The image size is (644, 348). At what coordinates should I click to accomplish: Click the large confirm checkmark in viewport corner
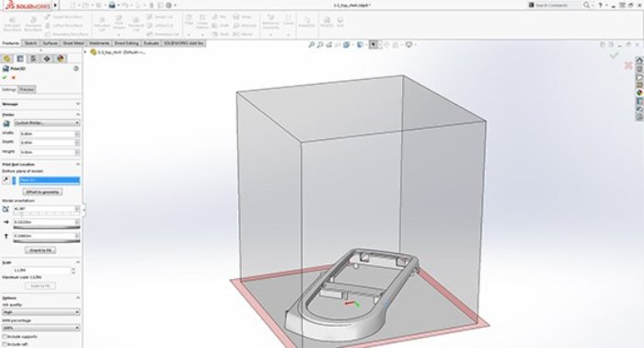pos(614,55)
